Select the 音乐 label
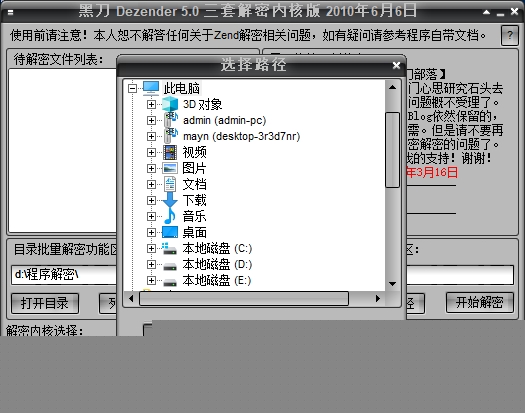The image size is (525, 413). (x=195, y=216)
